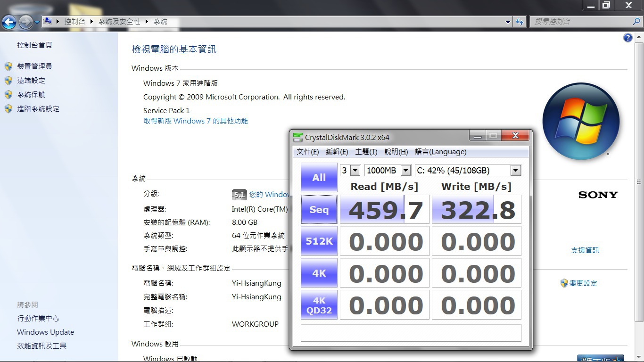Minimize the CrystalDiskMark window
This screenshot has height=362, width=644.
tap(478, 136)
